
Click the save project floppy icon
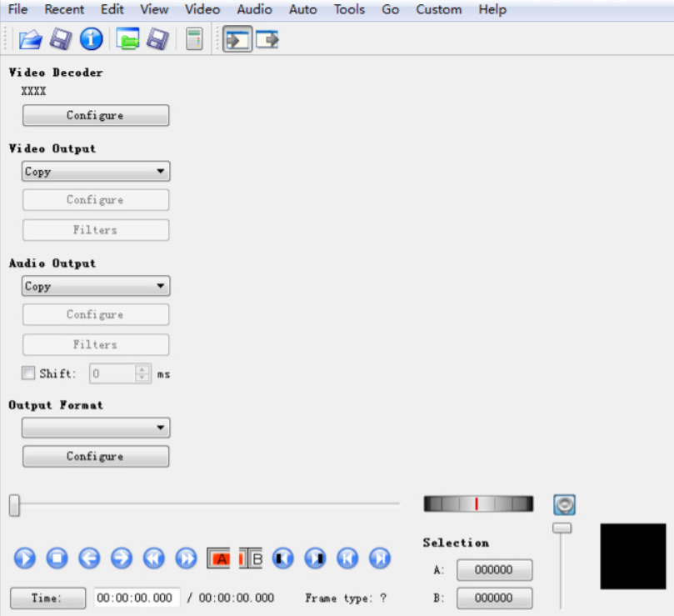157,39
